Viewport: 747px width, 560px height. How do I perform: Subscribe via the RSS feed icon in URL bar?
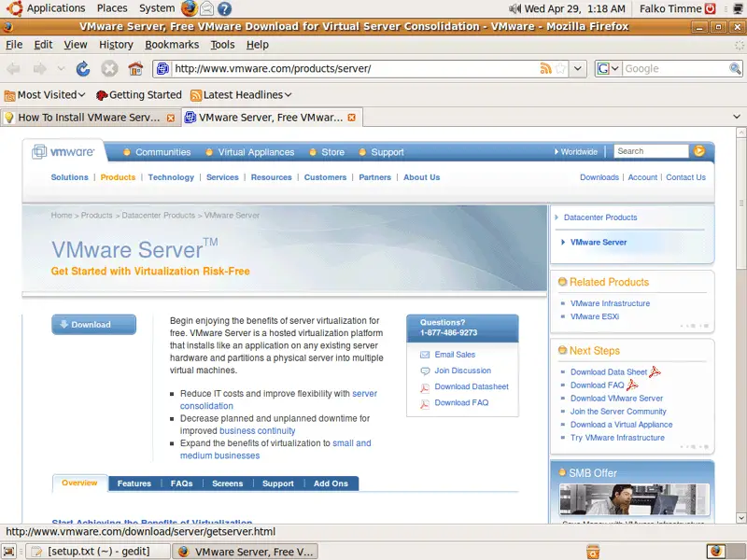pos(545,68)
